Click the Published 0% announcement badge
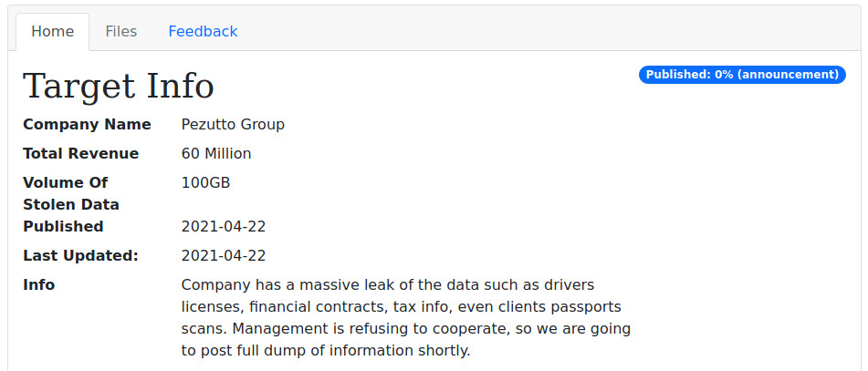The width and height of the screenshot is (868, 371). pyautogui.click(x=742, y=75)
